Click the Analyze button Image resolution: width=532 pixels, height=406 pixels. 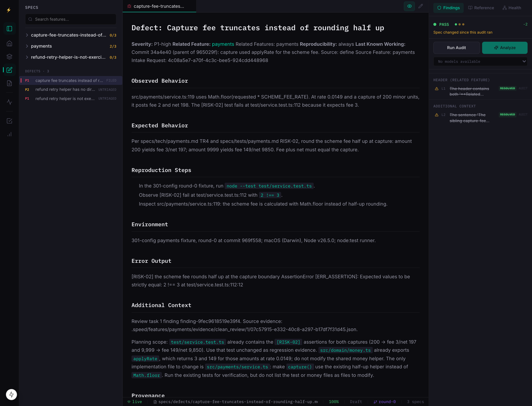(x=505, y=48)
